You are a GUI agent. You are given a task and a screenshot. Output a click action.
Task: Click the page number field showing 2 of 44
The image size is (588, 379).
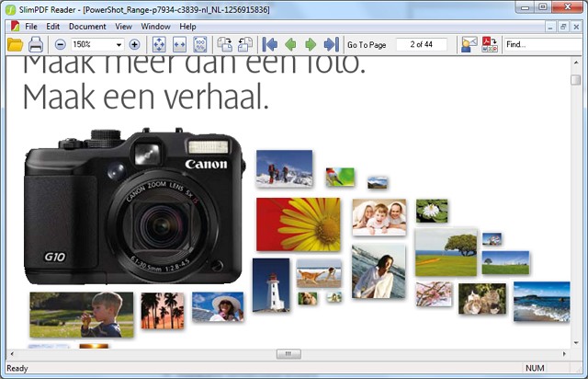coord(422,45)
